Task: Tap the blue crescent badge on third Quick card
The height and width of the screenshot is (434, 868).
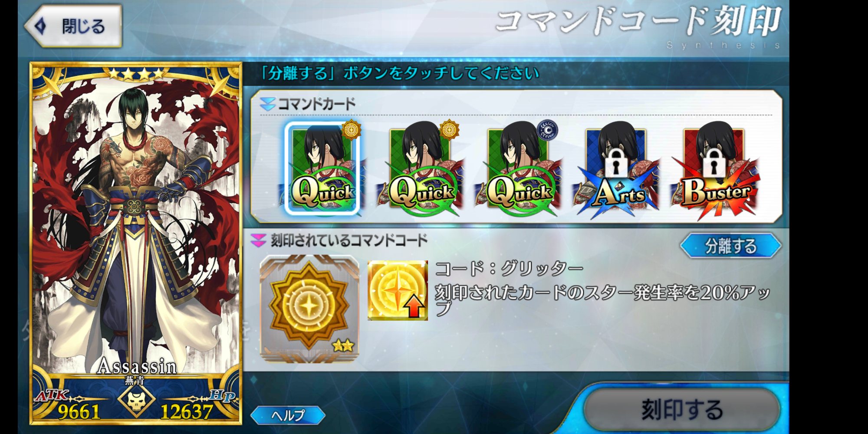Action: point(548,130)
